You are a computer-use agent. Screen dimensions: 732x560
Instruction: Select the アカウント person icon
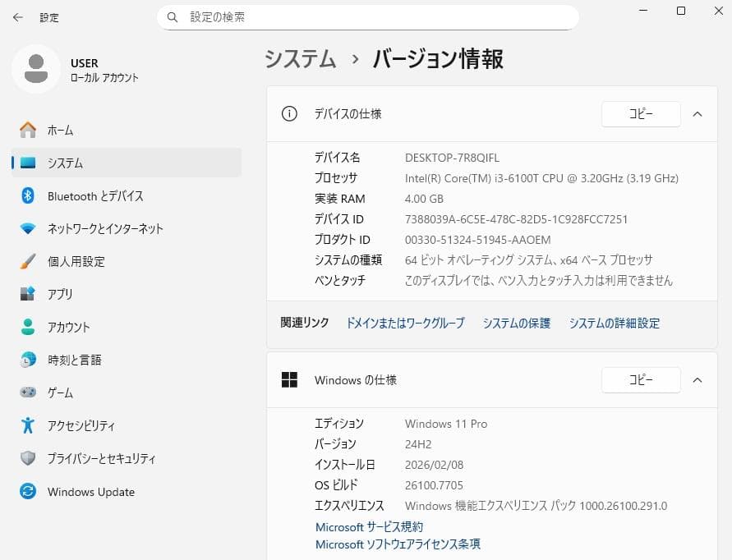click(26, 327)
